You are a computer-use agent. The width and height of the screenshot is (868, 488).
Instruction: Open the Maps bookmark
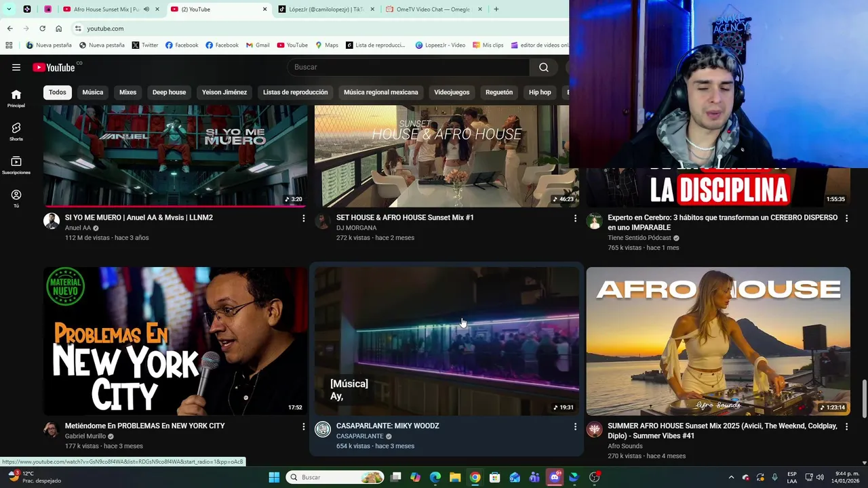pos(327,45)
